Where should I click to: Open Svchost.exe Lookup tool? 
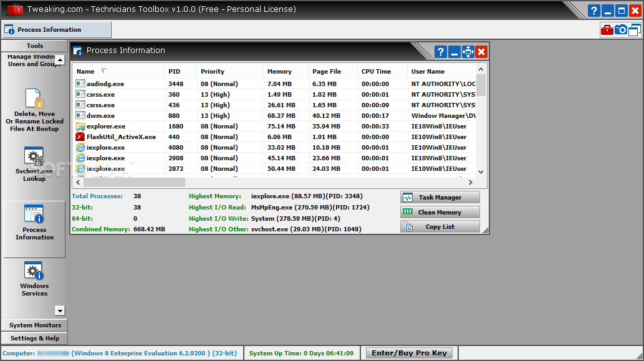click(x=34, y=164)
